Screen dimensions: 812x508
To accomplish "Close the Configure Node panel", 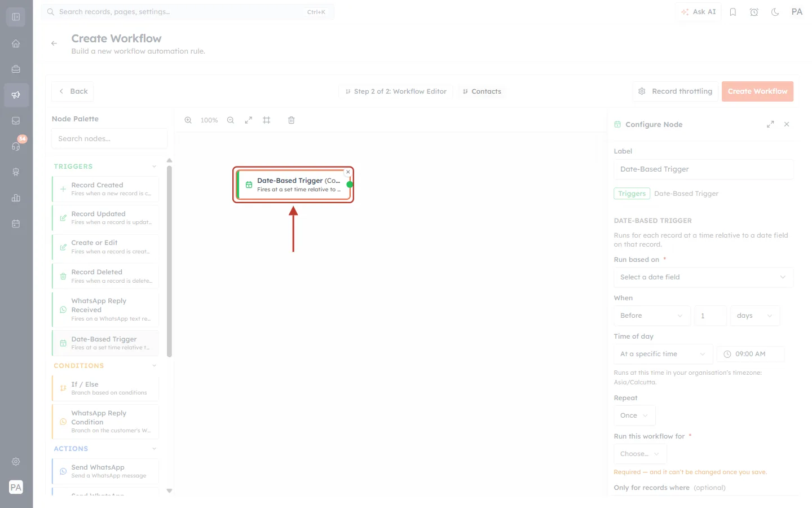I will [x=787, y=124].
